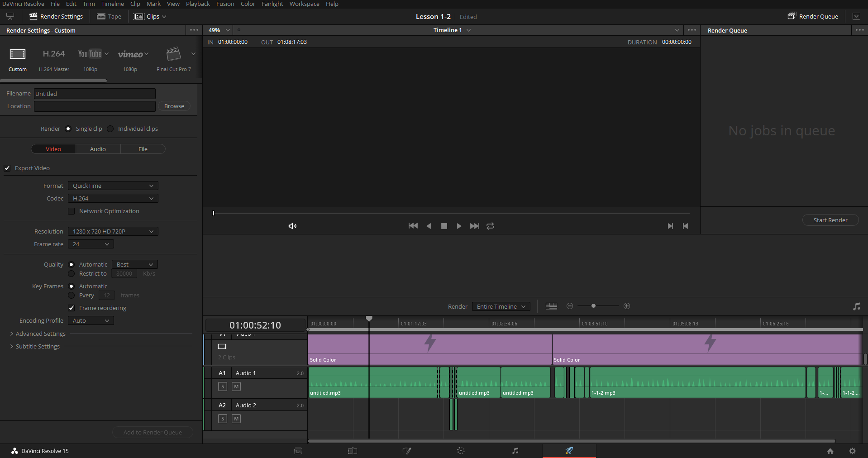
Task: Select the Custom render preset icon
Action: pyautogui.click(x=18, y=54)
